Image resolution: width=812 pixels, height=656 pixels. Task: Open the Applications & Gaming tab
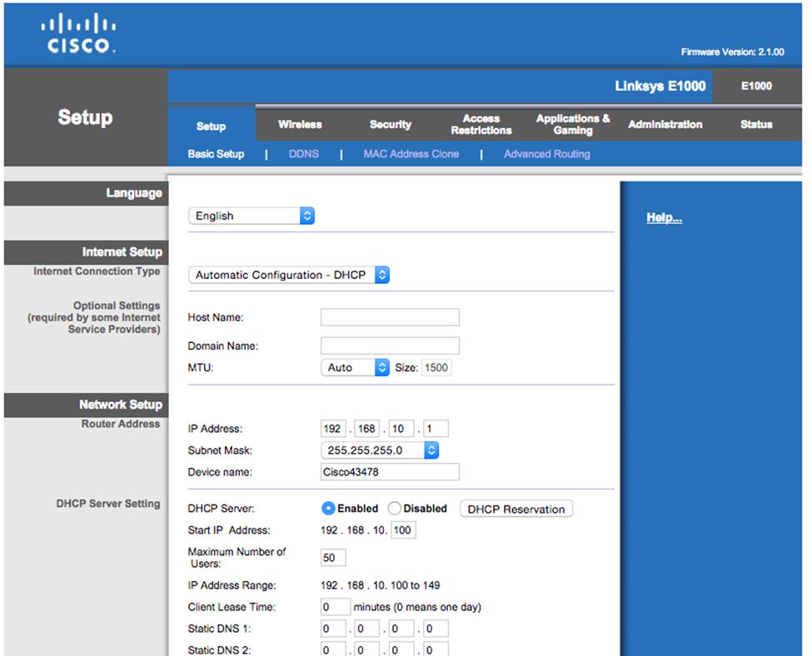[x=573, y=124]
